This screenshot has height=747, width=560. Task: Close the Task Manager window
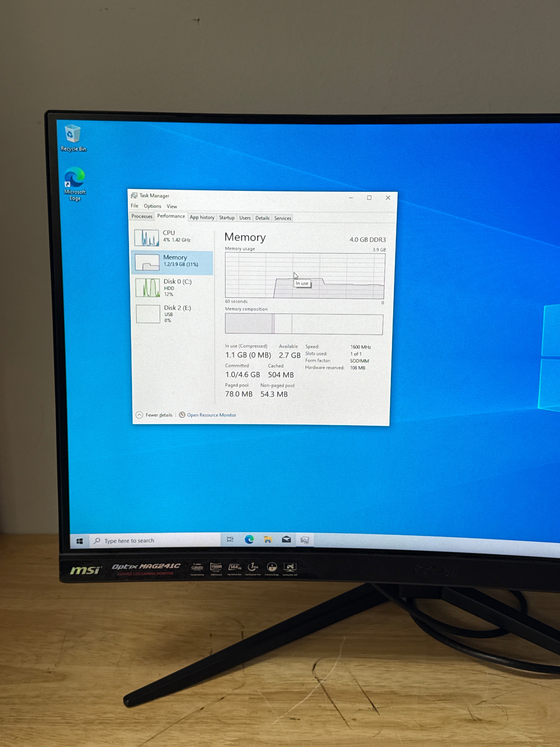tap(388, 197)
